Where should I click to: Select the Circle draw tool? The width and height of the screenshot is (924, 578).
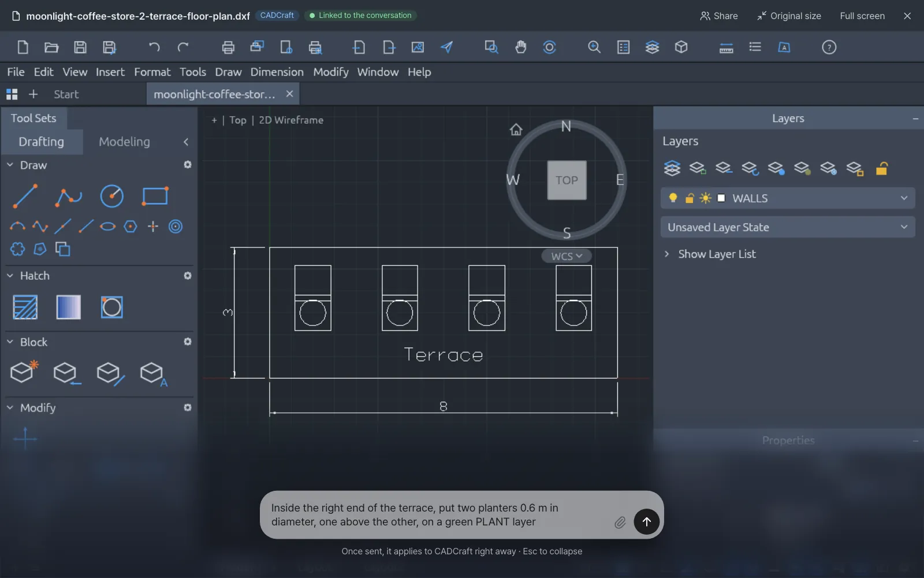click(111, 197)
